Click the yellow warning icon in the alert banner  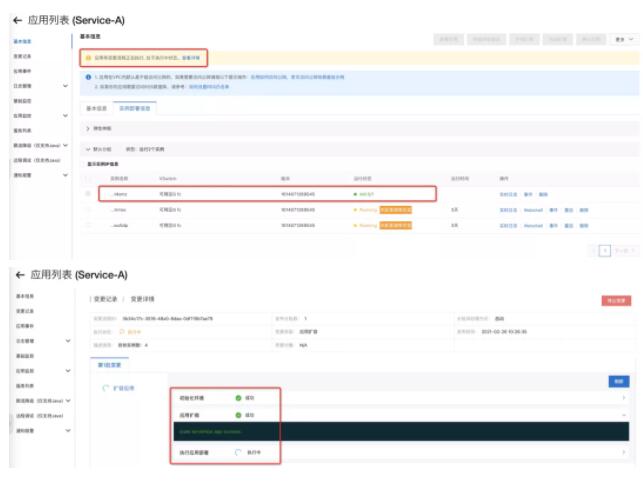coord(88,58)
